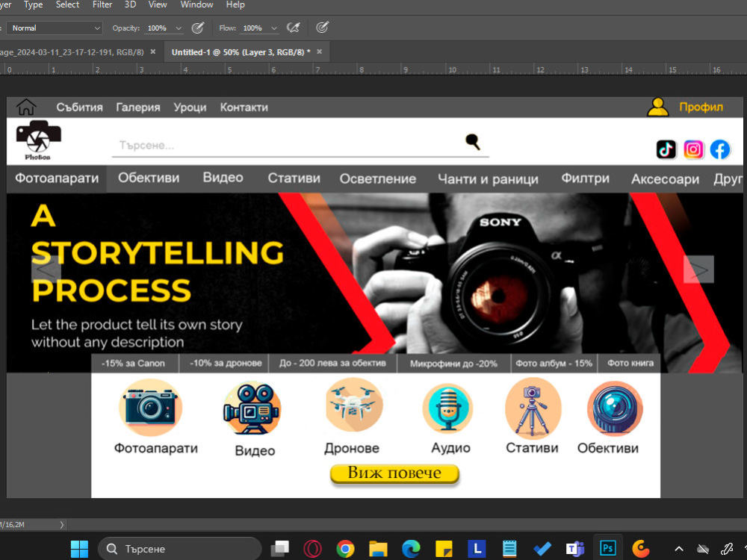
Task: Click the Видео film camera icon
Action: pos(252,408)
